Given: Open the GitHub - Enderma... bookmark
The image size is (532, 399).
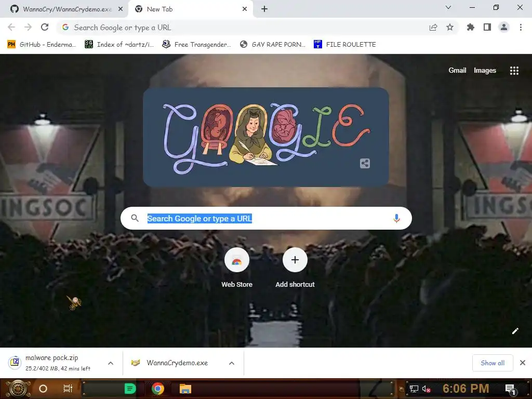Looking at the screenshot, I should pyautogui.click(x=42, y=45).
